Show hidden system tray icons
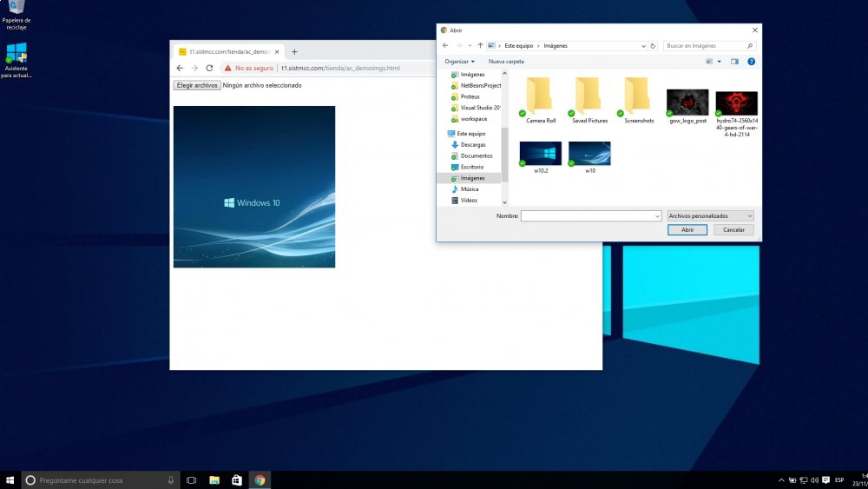868x489 pixels. [x=781, y=480]
